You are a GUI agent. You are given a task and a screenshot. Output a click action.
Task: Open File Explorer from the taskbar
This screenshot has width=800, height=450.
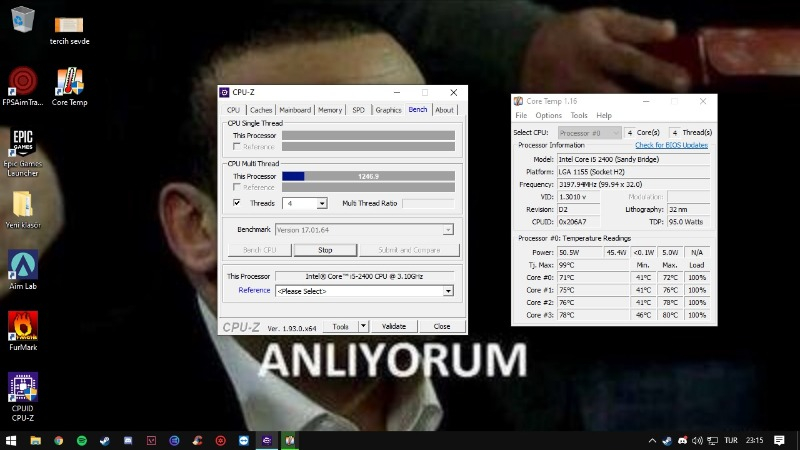click(35, 440)
